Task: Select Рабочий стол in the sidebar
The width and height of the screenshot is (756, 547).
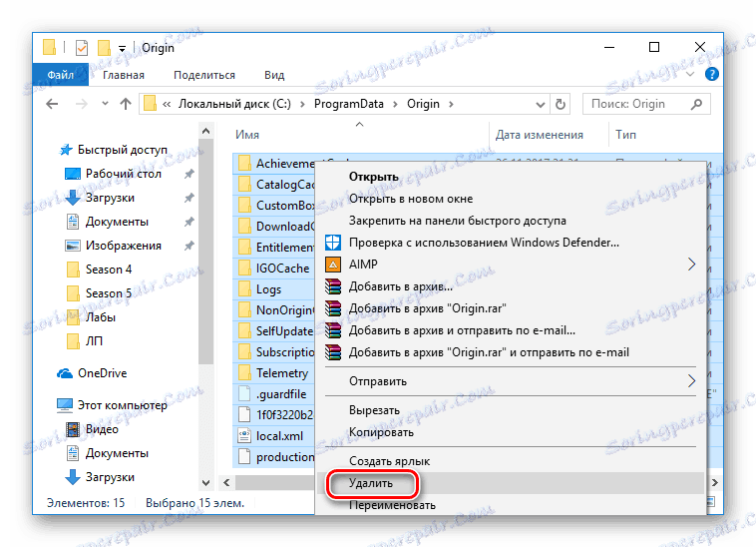Action: pyautogui.click(x=114, y=174)
